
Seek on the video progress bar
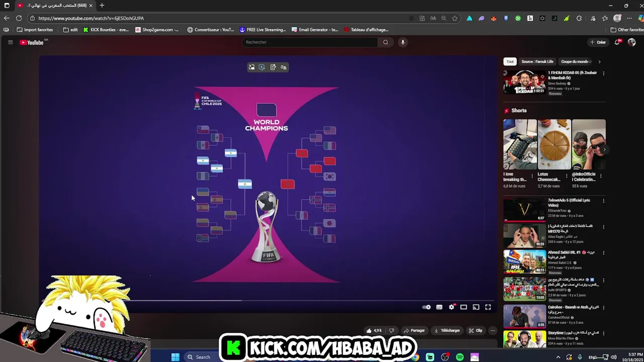(x=268, y=300)
